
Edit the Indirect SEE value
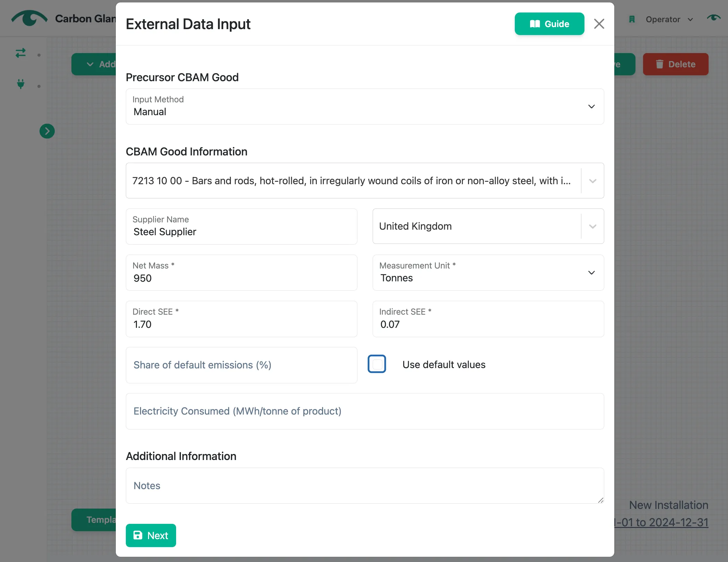click(488, 319)
